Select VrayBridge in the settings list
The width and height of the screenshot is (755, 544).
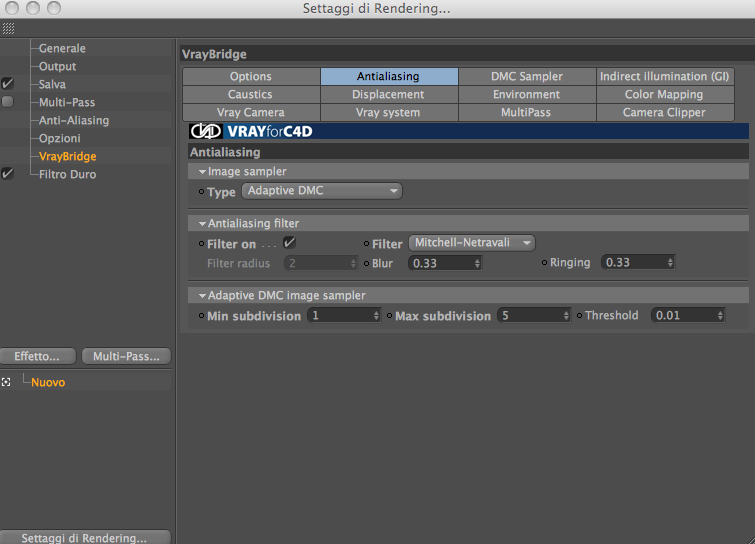67,156
